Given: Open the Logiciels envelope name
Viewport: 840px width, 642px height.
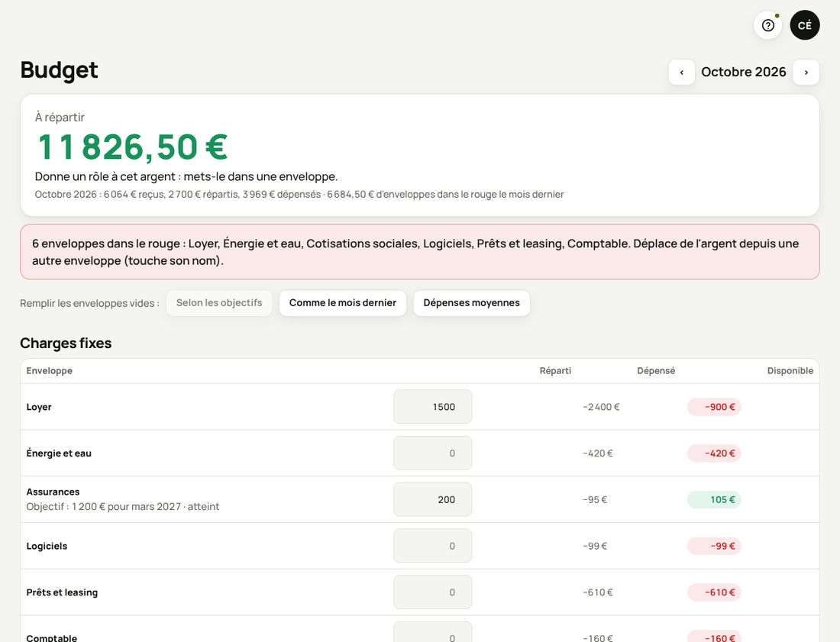Looking at the screenshot, I should (x=47, y=546).
